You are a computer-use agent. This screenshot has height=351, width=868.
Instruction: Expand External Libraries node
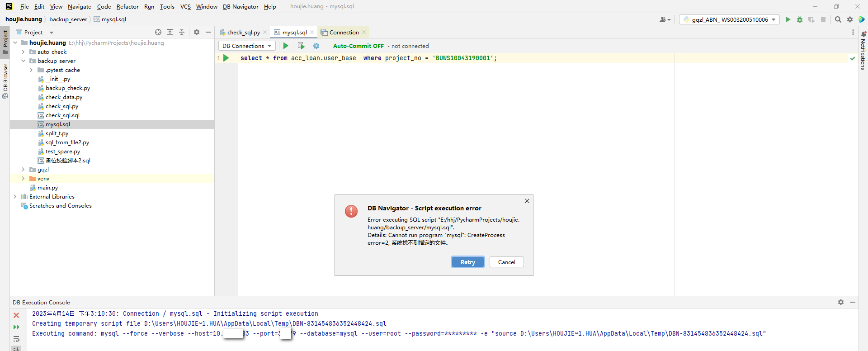pos(15,196)
